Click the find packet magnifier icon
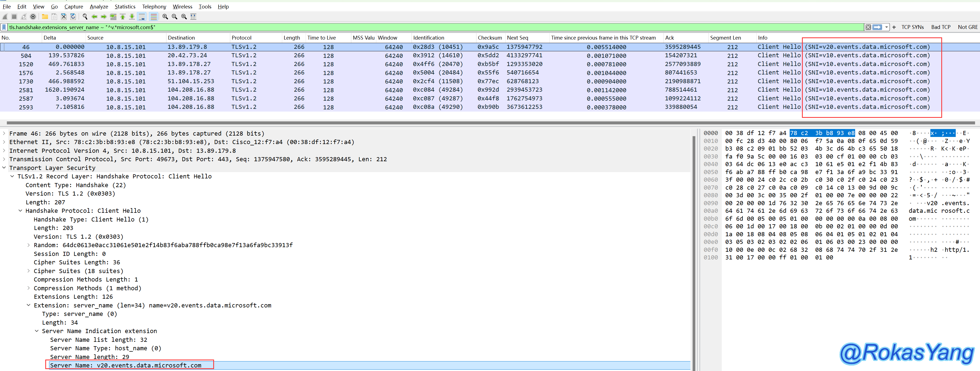This screenshot has width=980, height=371. pyautogui.click(x=85, y=16)
